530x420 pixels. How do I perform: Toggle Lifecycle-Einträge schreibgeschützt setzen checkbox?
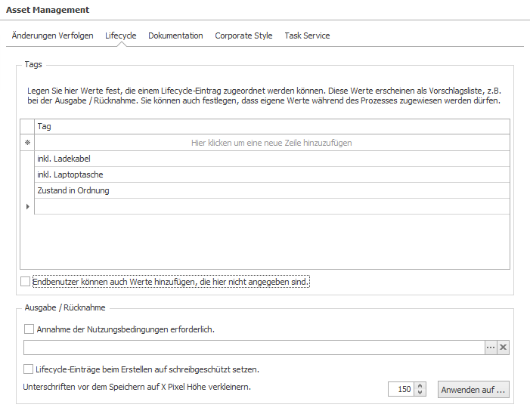pos(29,369)
